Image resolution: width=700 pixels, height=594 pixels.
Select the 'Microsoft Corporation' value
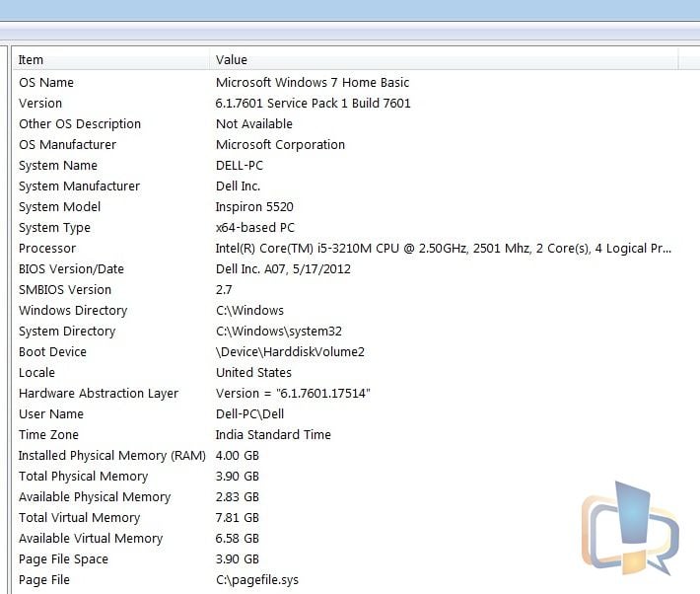(280, 145)
